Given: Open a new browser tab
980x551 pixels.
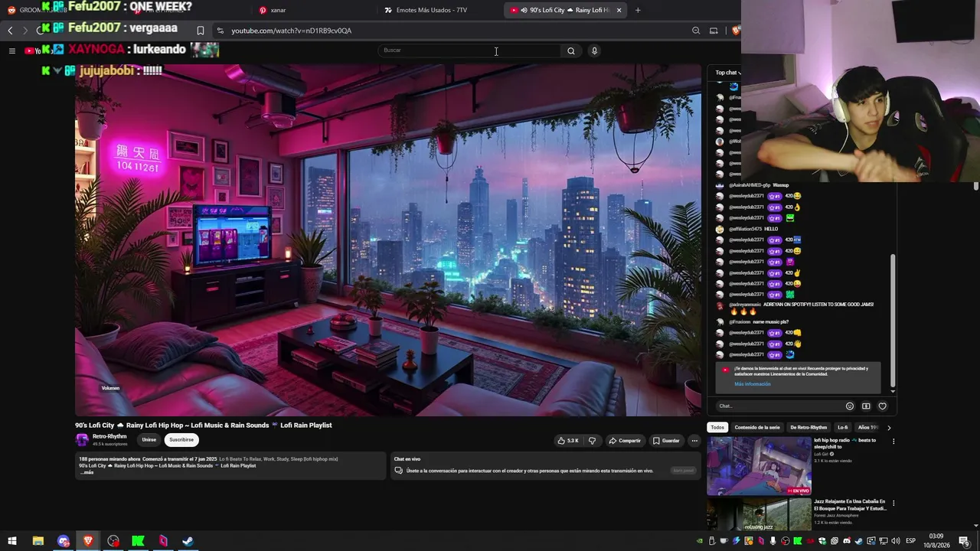Looking at the screenshot, I should pos(638,10).
